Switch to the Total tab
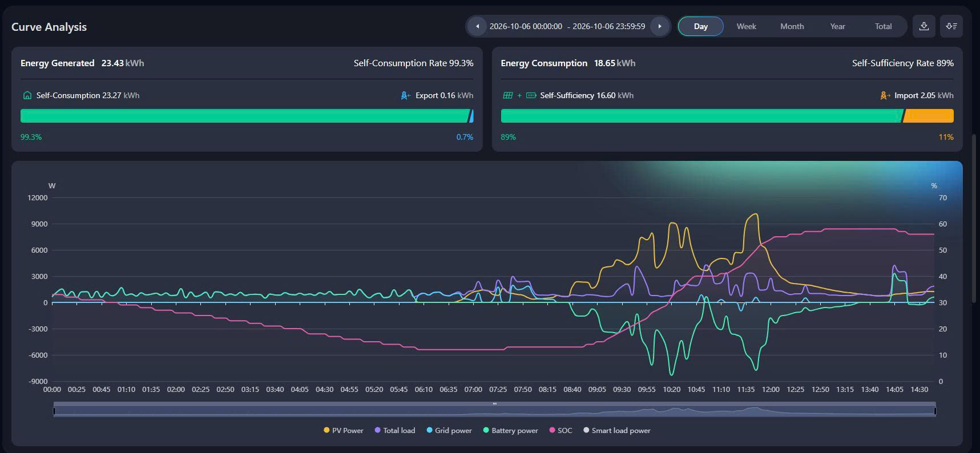 coord(883,26)
